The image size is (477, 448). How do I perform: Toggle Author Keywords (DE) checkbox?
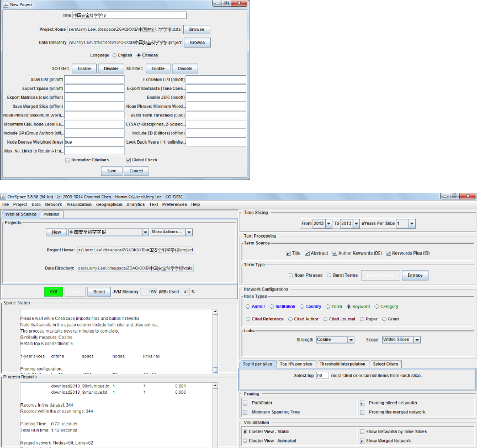tap(335, 253)
